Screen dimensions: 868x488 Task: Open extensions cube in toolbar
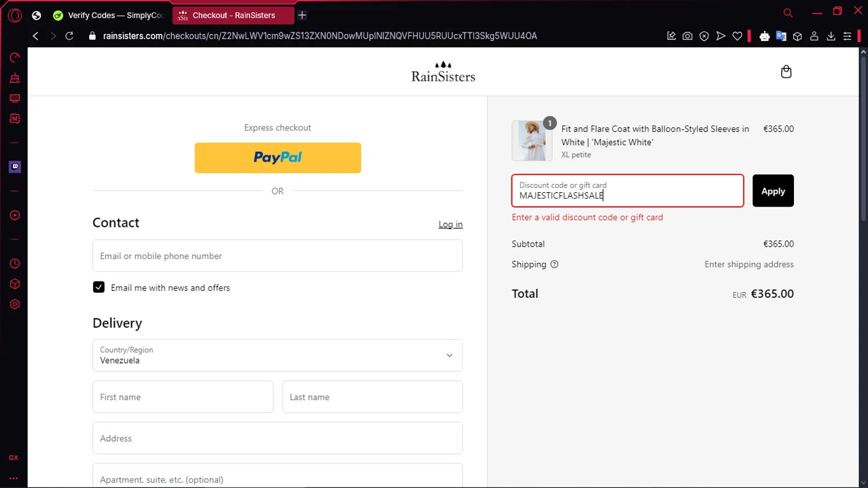pos(797,36)
